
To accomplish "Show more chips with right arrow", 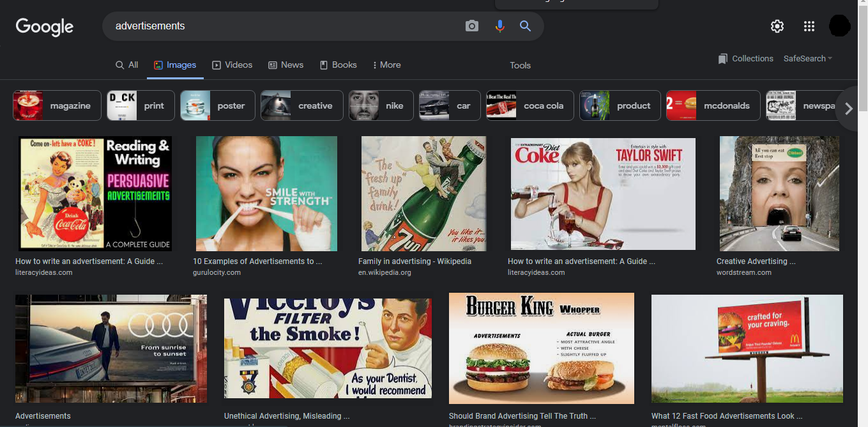I will coord(848,109).
